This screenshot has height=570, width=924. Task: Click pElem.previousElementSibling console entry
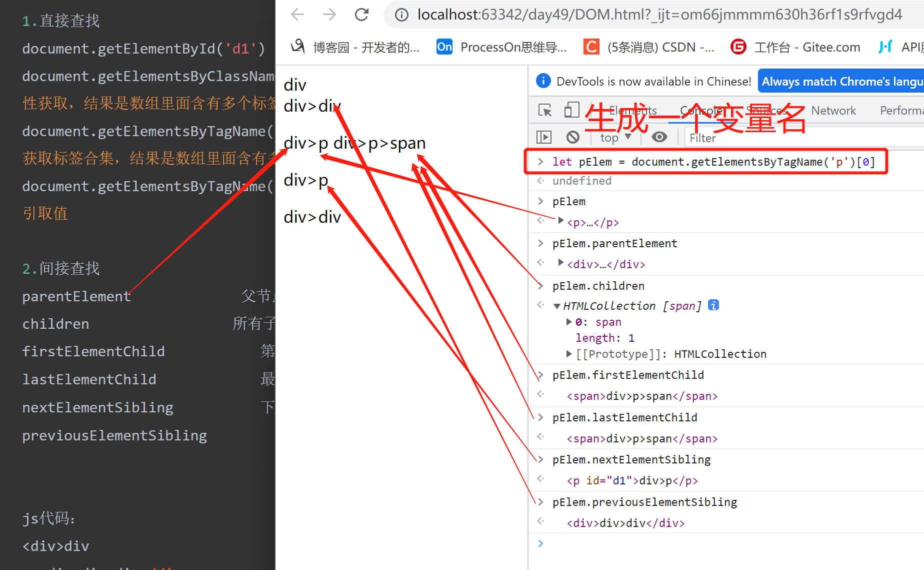click(645, 502)
